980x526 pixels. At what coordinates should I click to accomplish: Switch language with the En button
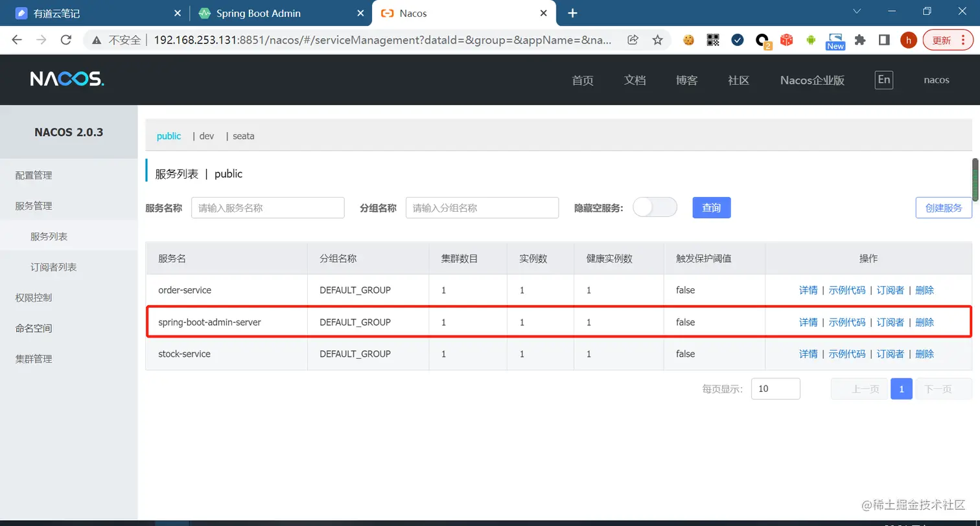883,80
